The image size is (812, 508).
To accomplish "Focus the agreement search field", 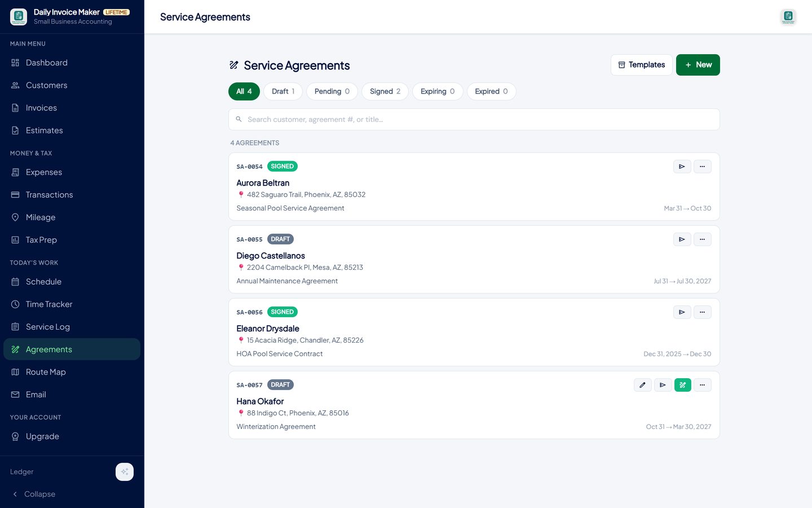I will pyautogui.click(x=474, y=120).
